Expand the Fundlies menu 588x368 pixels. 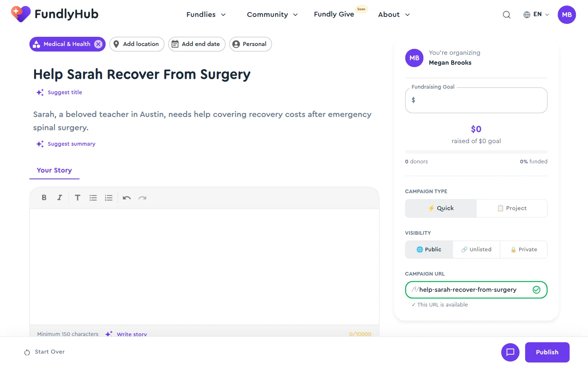[x=206, y=15]
